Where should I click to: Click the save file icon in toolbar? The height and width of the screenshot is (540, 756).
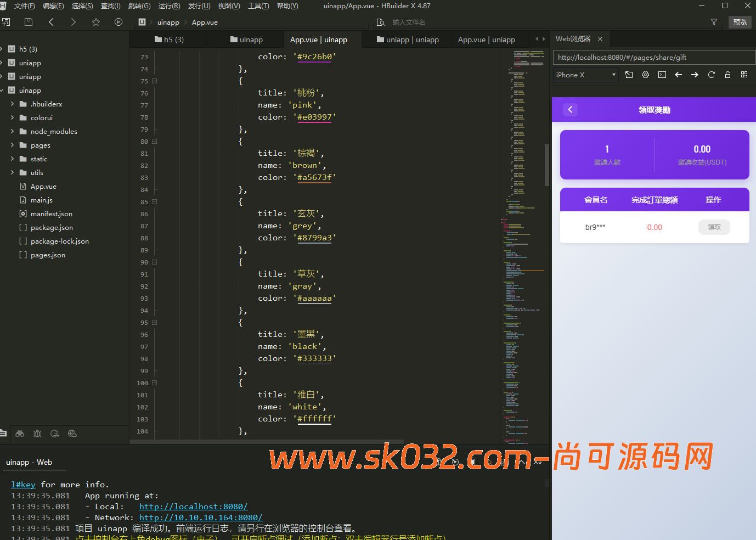(x=29, y=22)
